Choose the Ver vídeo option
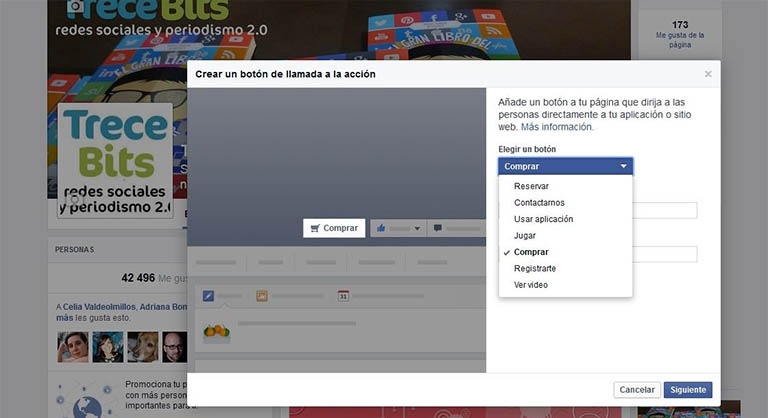This screenshot has width=768, height=418. click(x=531, y=285)
